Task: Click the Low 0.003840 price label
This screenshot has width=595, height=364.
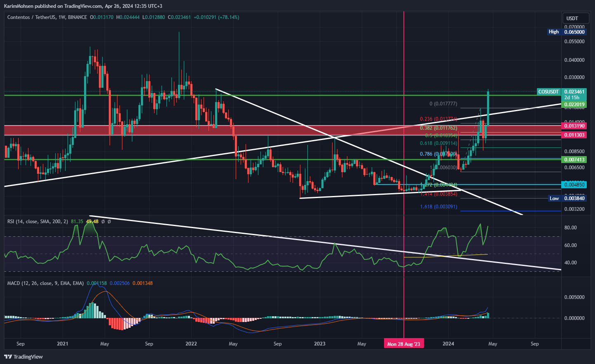Action: (x=567, y=198)
